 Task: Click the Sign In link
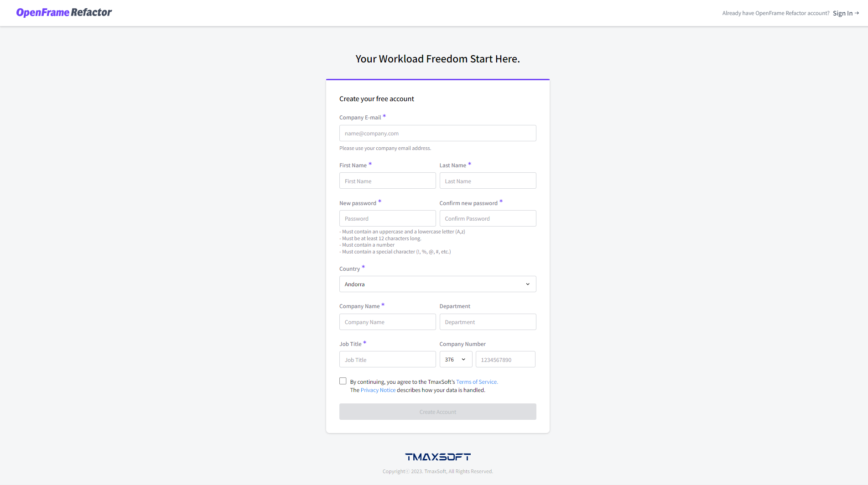tap(842, 13)
